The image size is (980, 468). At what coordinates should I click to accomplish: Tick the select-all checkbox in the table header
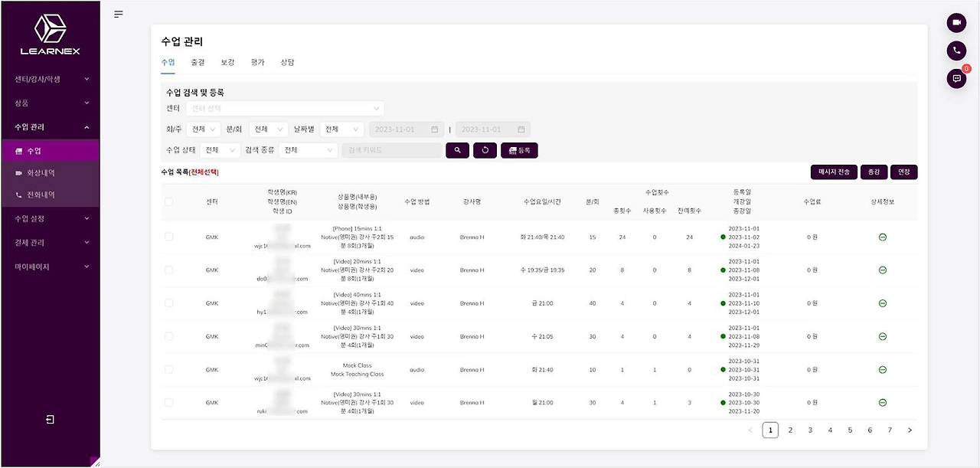pos(168,201)
